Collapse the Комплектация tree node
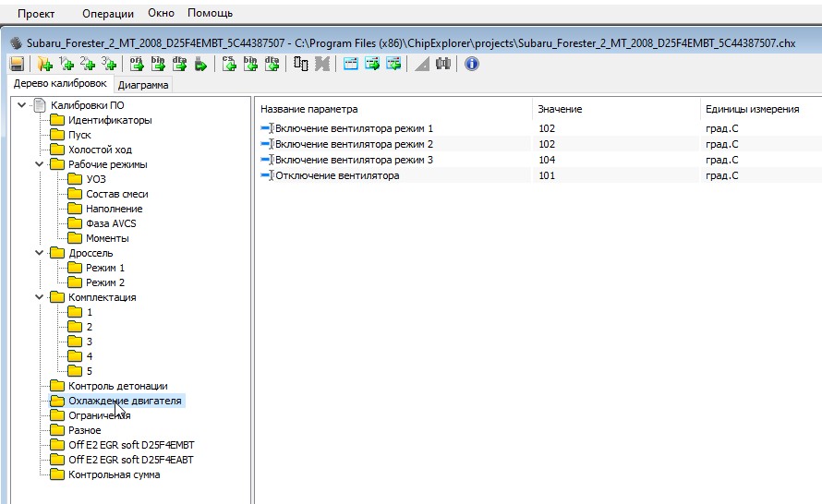 pyautogui.click(x=39, y=297)
